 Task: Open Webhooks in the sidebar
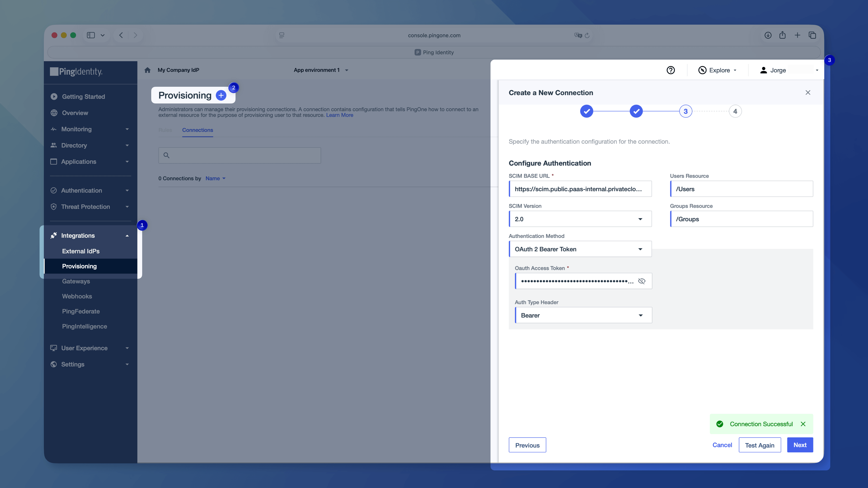pyautogui.click(x=77, y=296)
